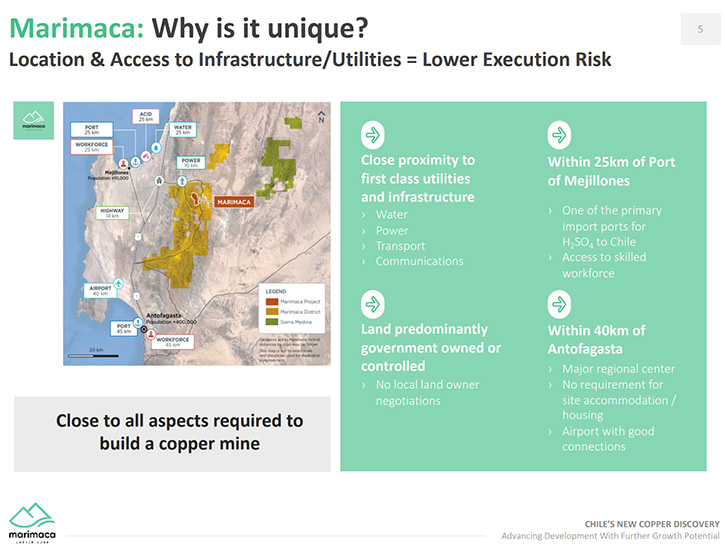
Task: Click the black Antofagasta city marker
Action: (x=144, y=330)
